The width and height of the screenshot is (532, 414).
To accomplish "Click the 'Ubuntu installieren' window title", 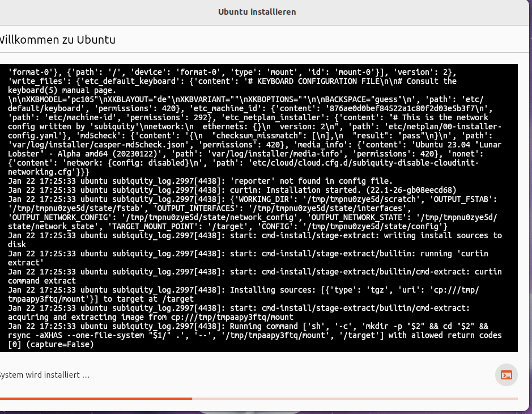I will tap(257, 12).
